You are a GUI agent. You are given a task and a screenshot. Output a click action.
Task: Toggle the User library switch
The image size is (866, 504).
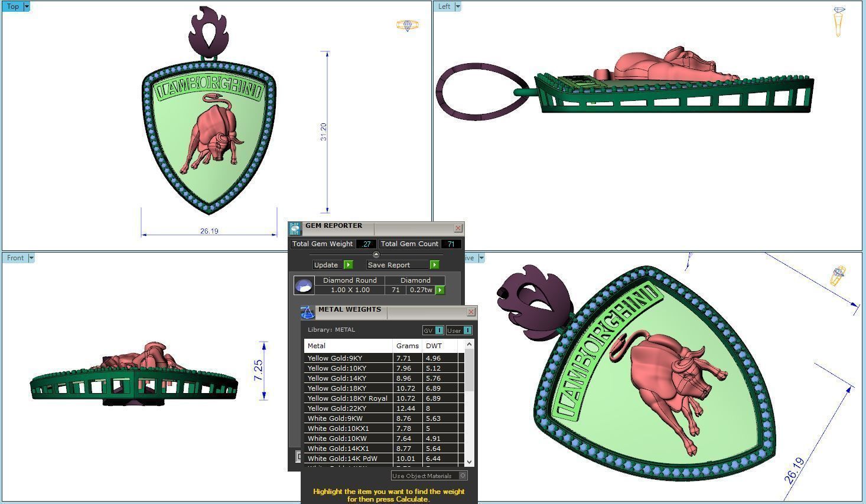[x=459, y=330]
